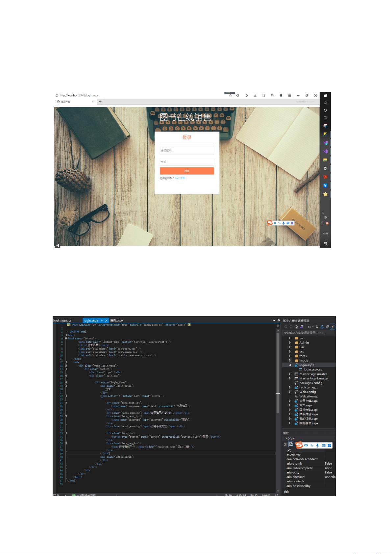This screenshot has width=392, height=554.
Task: Toggle Sogou Chinese input mode in browser
Action: point(275,223)
